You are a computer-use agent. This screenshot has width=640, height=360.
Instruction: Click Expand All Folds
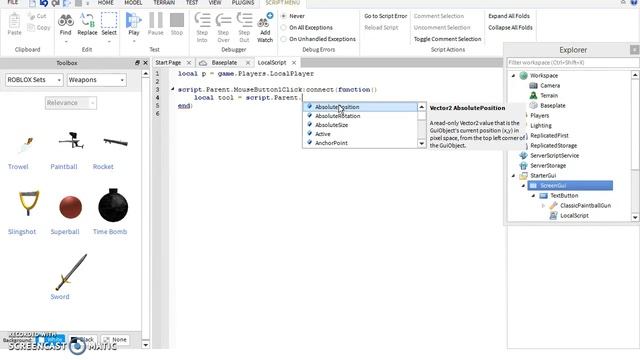(x=509, y=16)
